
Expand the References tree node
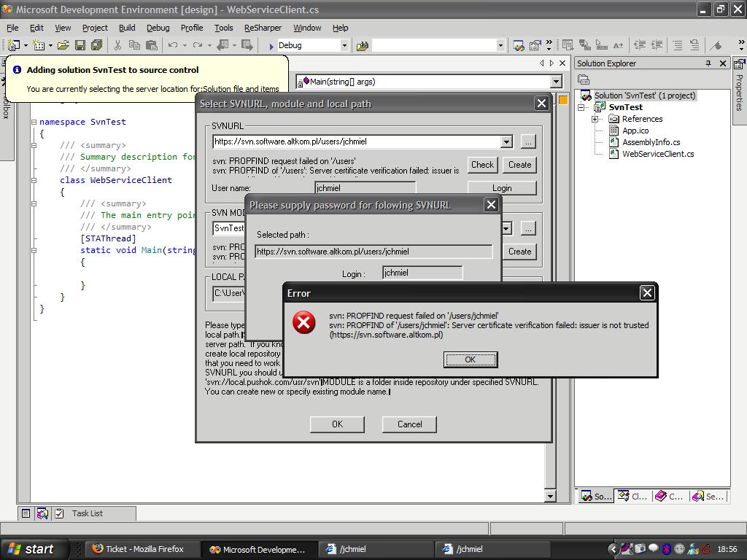[x=595, y=119]
